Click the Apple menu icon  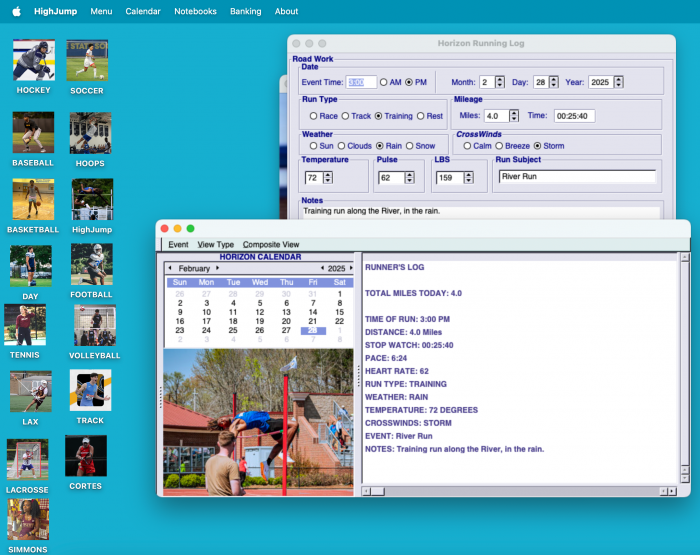click(x=16, y=11)
